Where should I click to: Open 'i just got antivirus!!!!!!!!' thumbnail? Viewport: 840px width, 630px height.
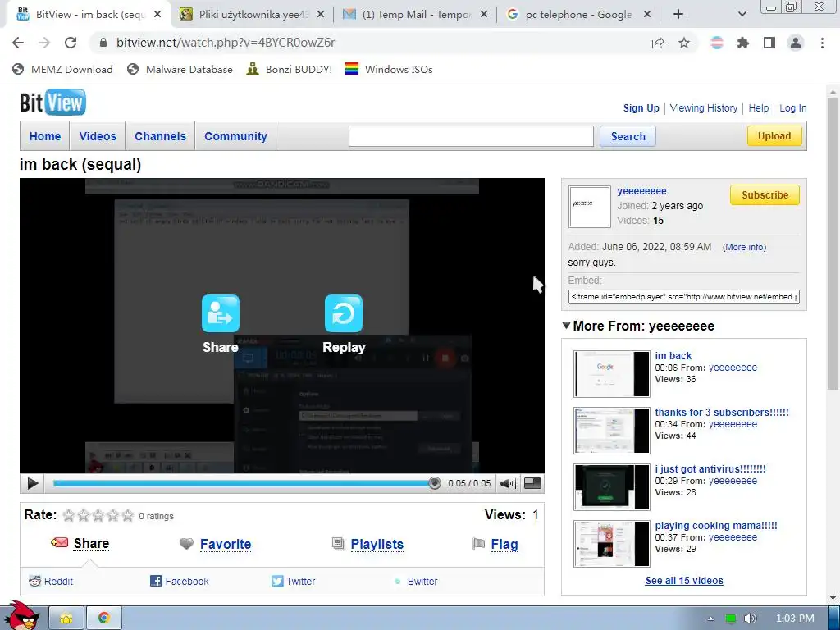click(x=611, y=487)
